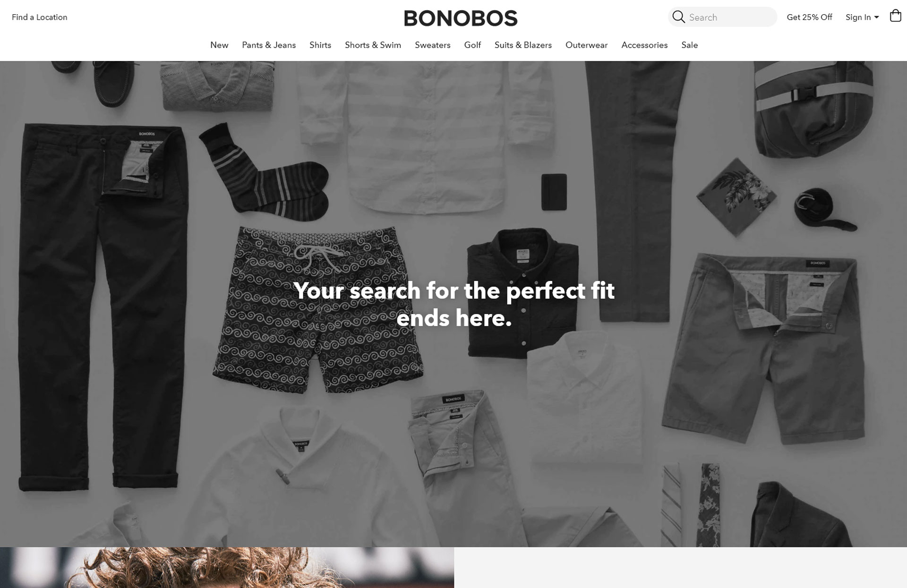Viewport: 907px width, 588px height.
Task: Expand the Sign In dropdown arrow
Action: pyautogui.click(x=876, y=17)
